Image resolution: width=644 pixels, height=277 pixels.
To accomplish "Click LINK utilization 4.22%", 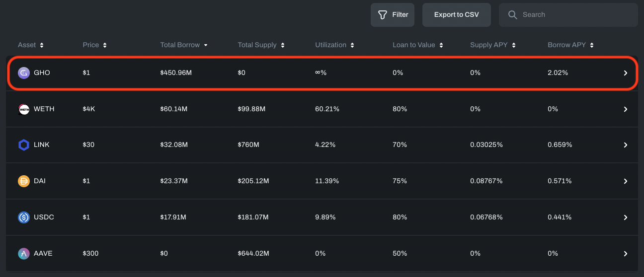I will [325, 145].
